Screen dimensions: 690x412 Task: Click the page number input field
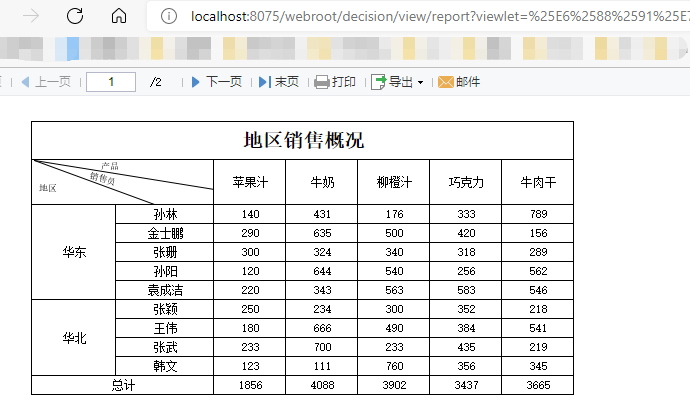111,82
